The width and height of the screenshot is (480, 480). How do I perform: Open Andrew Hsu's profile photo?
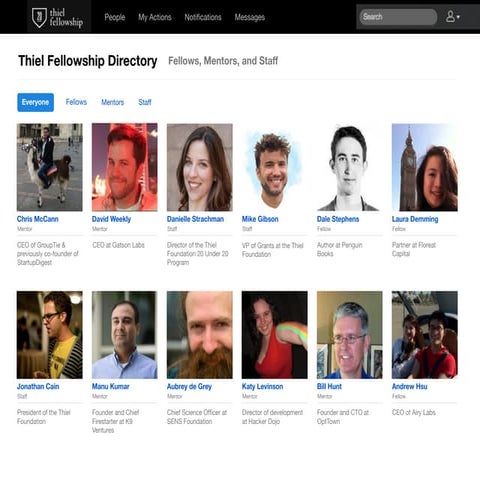click(425, 335)
